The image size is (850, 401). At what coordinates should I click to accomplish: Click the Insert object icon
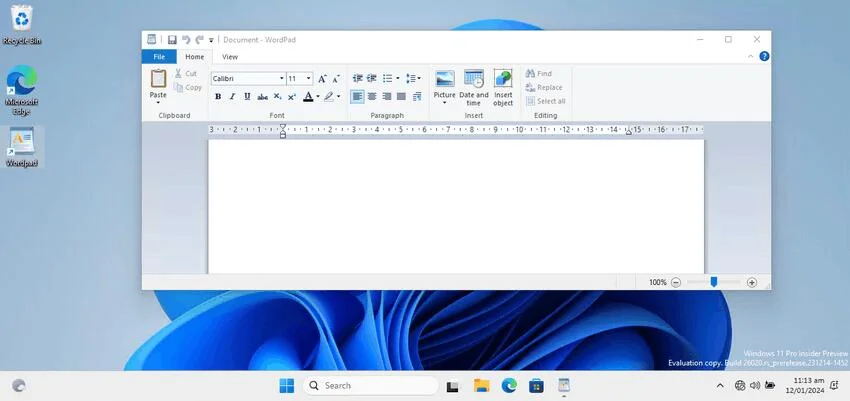click(503, 79)
